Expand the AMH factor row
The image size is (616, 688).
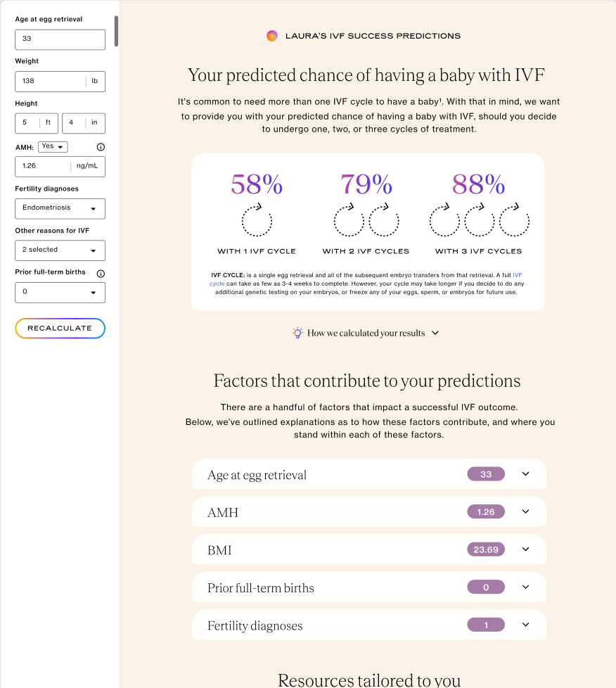point(525,511)
